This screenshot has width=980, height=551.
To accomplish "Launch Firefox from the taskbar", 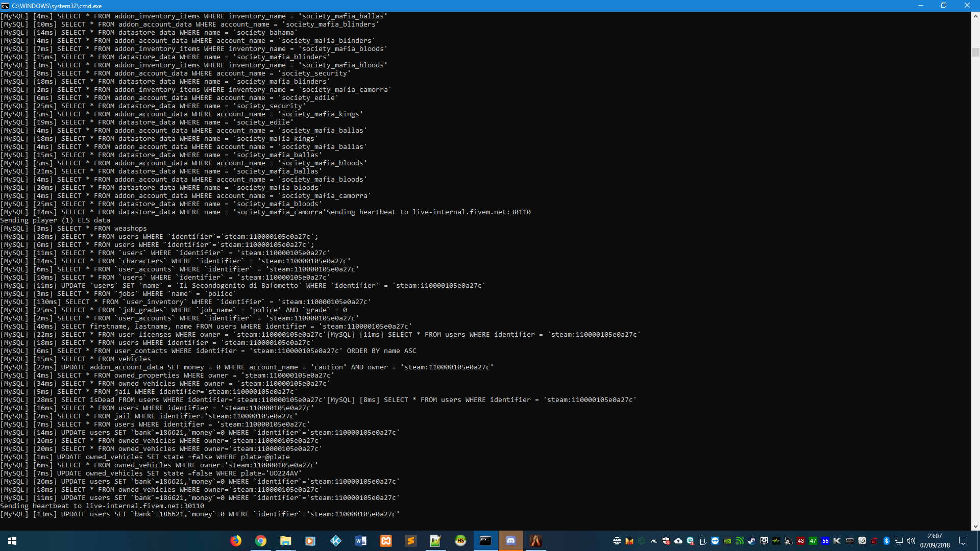I will (236, 541).
